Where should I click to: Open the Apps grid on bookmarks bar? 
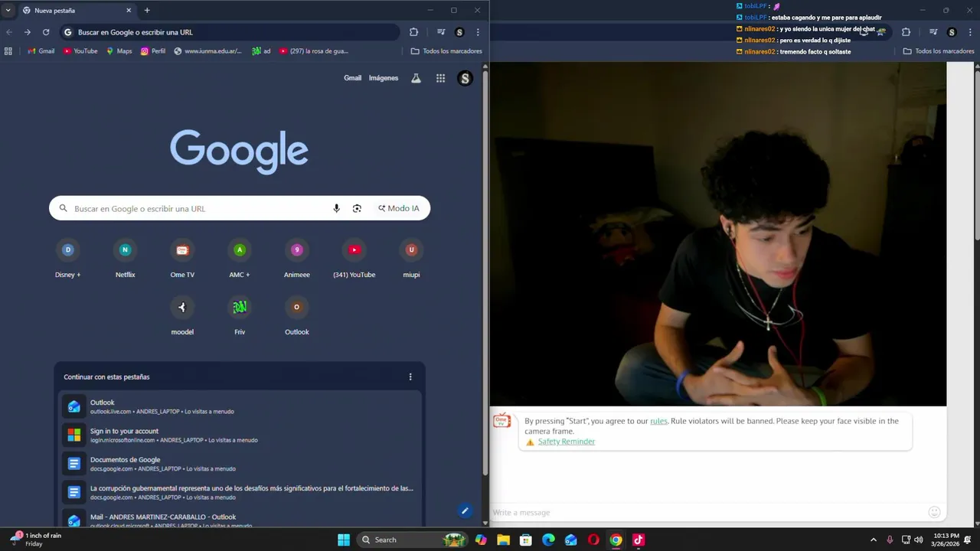8,51
